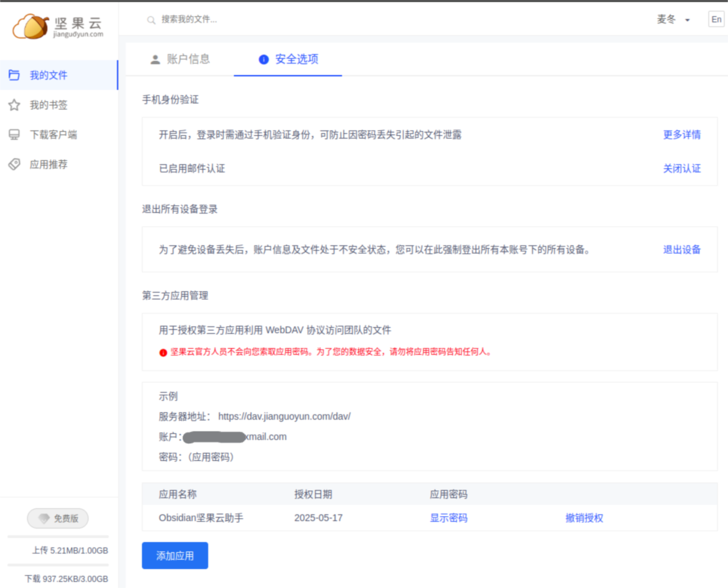Click 退出设备 to log out all devices
This screenshot has width=728, height=588.
pos(681,249)
